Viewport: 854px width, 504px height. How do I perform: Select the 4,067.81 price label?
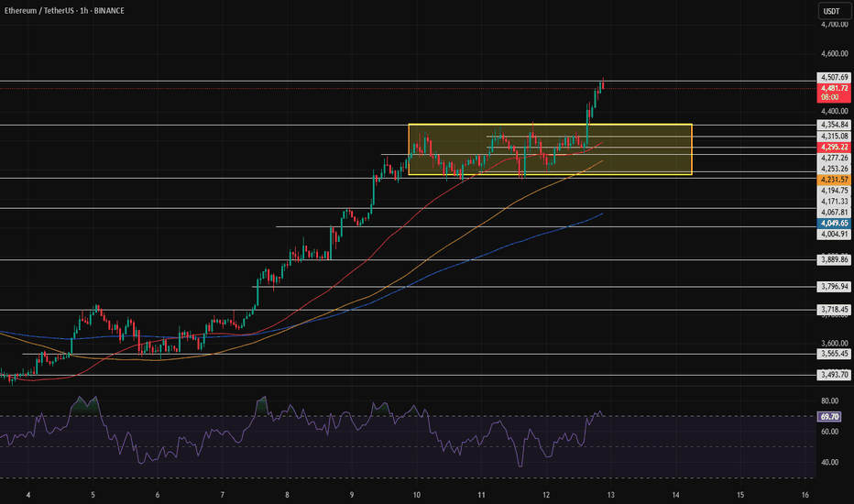click(x=834, y=213)
